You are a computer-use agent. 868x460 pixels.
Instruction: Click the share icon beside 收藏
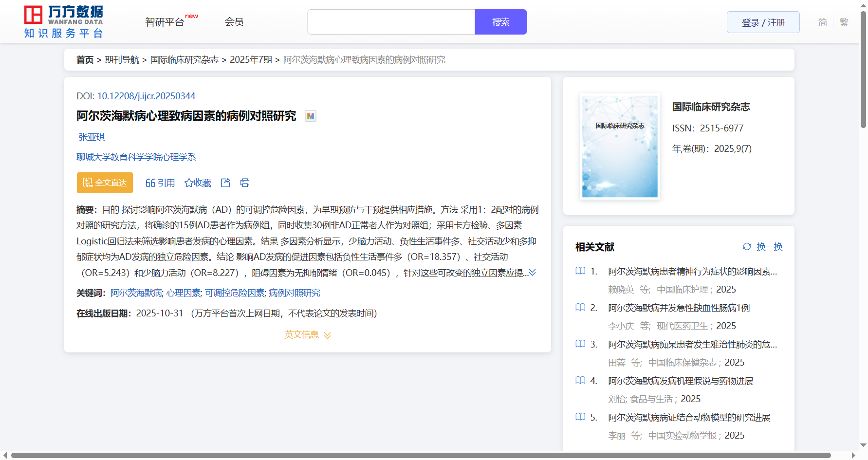coord(225,183)
